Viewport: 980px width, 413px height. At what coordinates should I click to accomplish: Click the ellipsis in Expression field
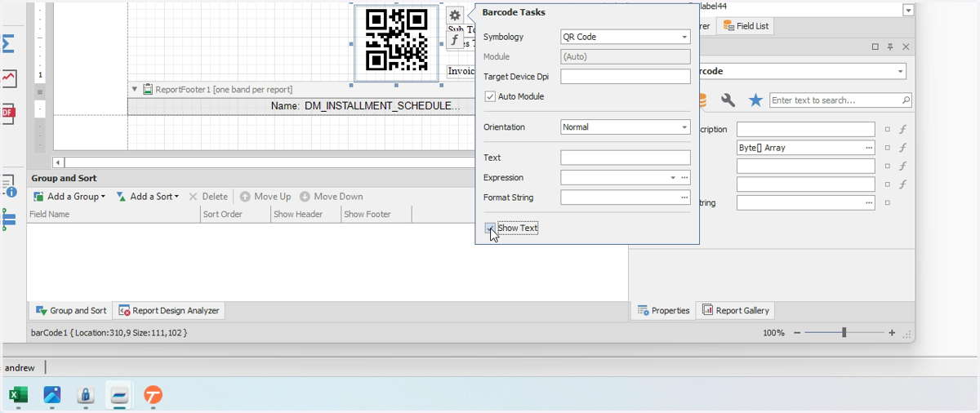click(x=684, y=177)
